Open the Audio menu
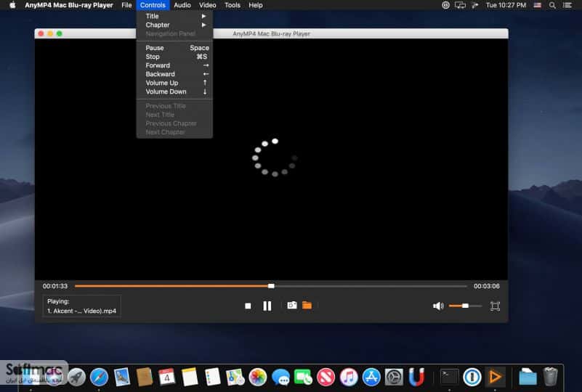The image size is (582, 392). [x=182, y=5]
